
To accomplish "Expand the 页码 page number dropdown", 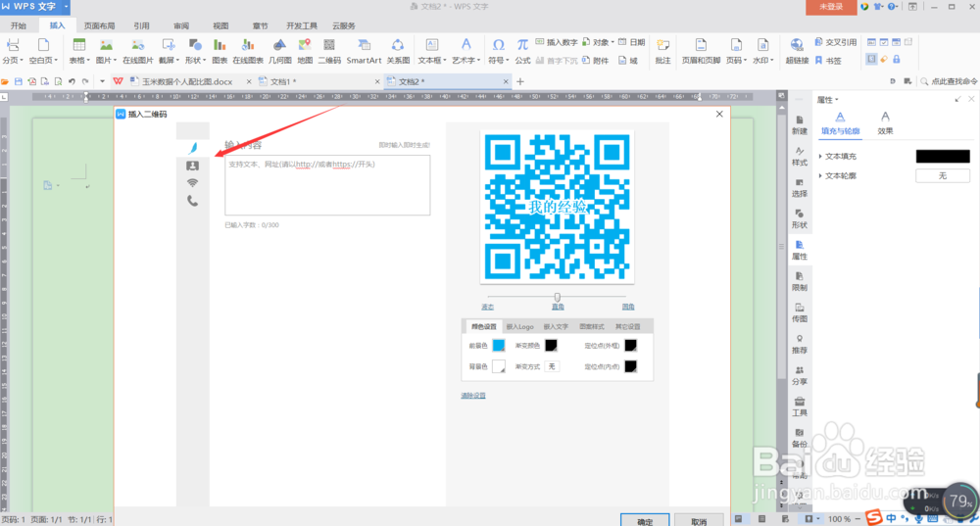I will coord(736,60).
